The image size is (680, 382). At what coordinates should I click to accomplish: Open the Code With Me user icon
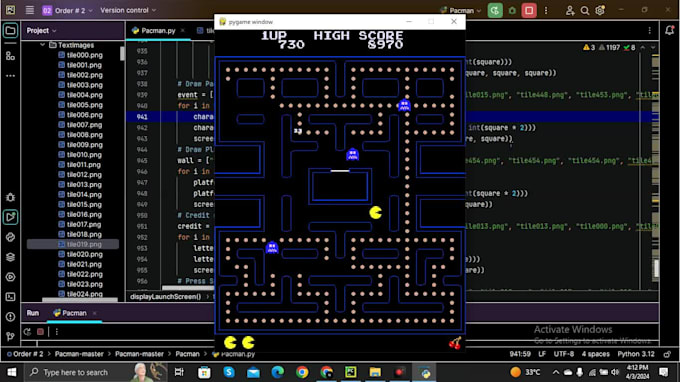point(570,10)
